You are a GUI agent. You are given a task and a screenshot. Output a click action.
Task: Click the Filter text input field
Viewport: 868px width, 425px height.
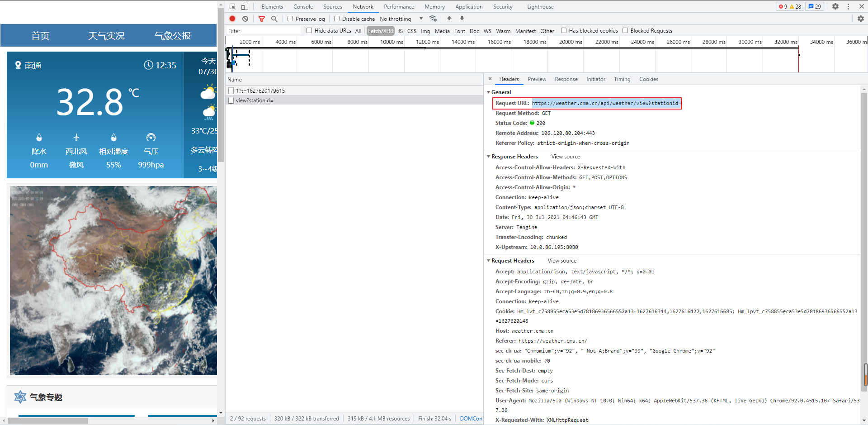(264, 31)
